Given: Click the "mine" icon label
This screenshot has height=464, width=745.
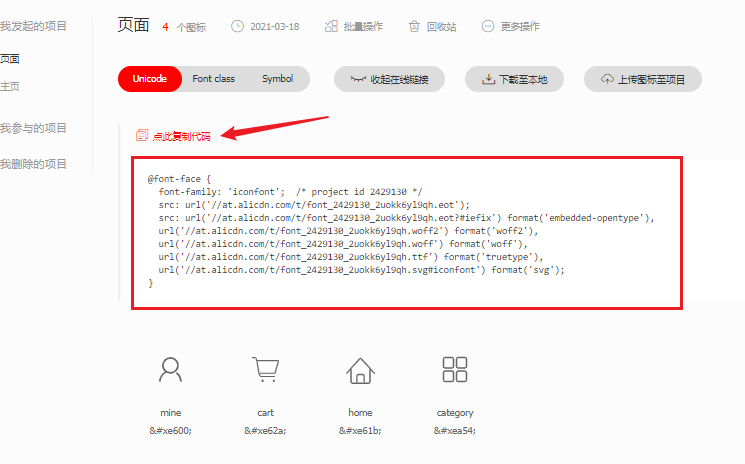Looking at the screenshot, I should (x=171, y=413).
